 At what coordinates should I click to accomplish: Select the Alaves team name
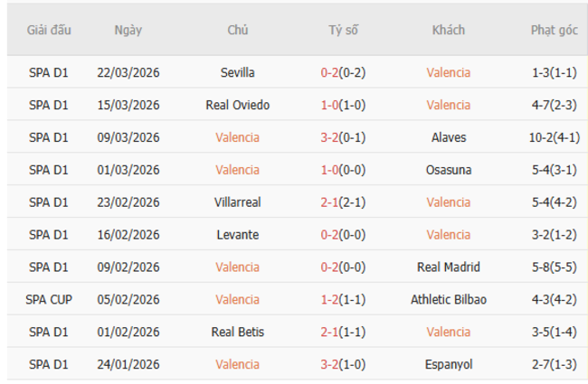coord(449,137)
